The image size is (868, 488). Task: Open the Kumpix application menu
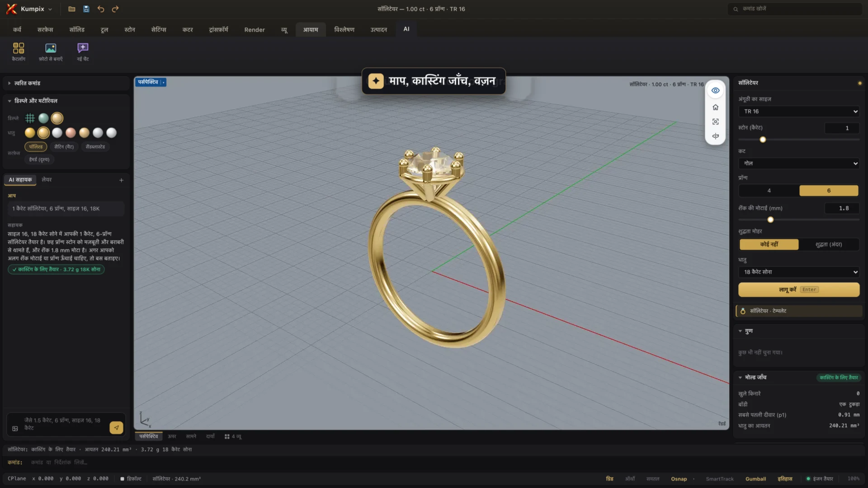point(30,9)
